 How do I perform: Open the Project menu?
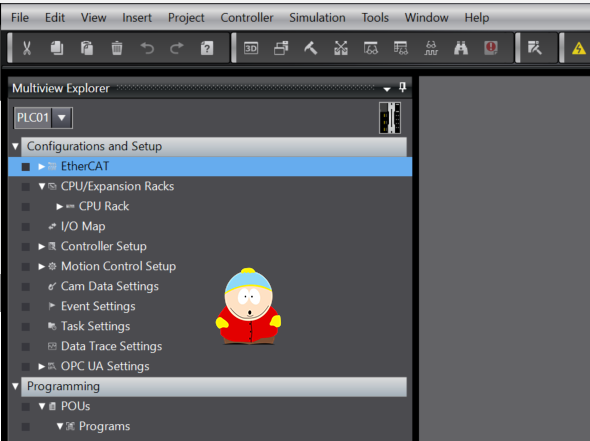point(186,18)
